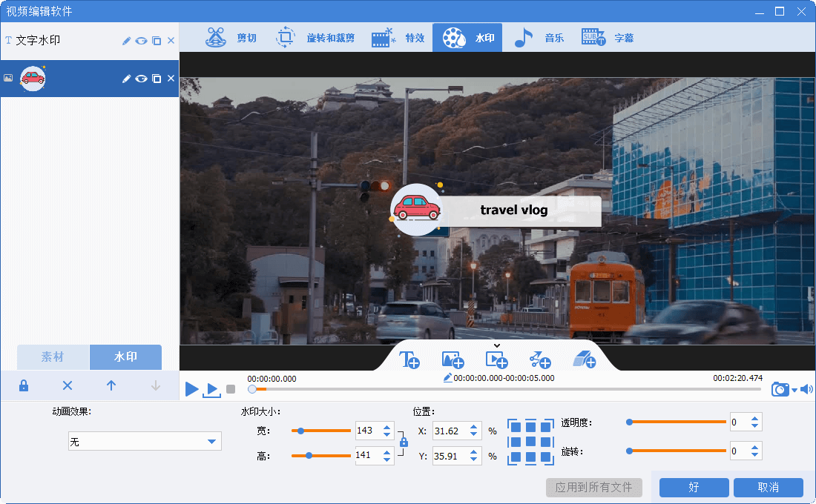Click the 透明度 transparency slider
This screenshot has height=504, width=816.
click(677, 422)
